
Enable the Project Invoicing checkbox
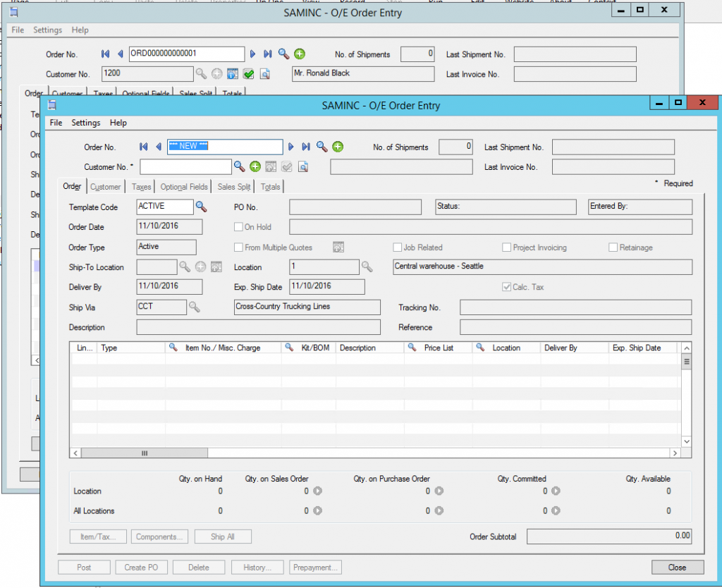tap(507, 247)
